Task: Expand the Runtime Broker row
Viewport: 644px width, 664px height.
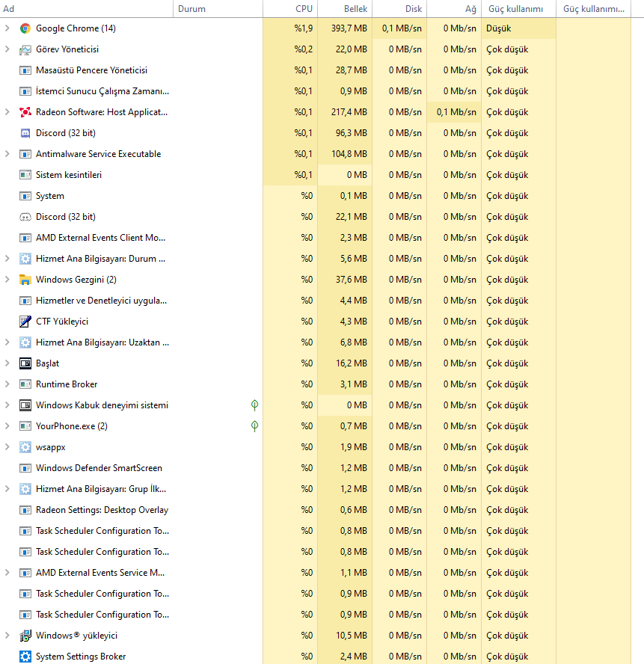Action: [7, 384]
